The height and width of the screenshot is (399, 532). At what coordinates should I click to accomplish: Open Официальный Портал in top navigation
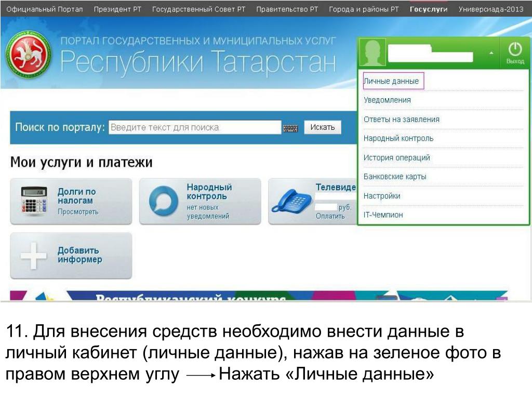coord(45,9)
